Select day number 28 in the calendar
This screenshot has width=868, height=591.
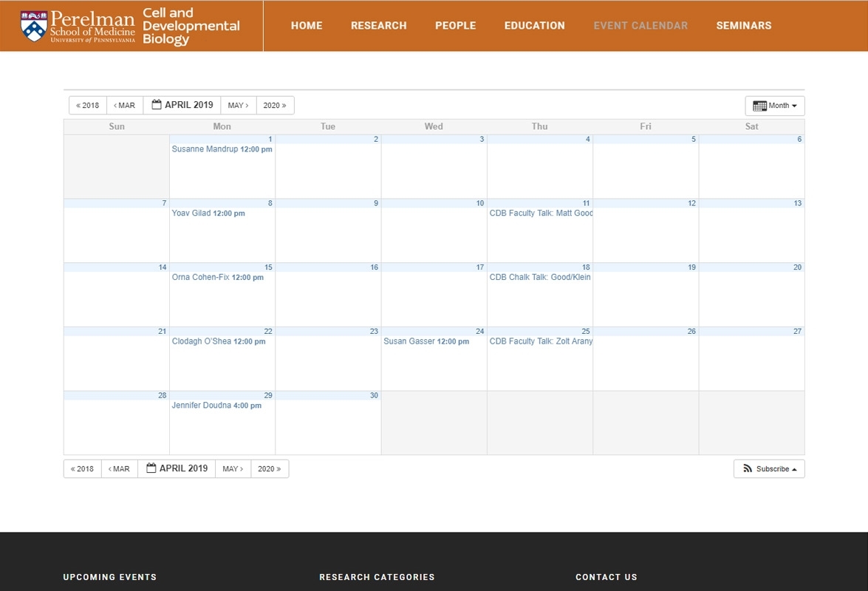coord(163,396)
